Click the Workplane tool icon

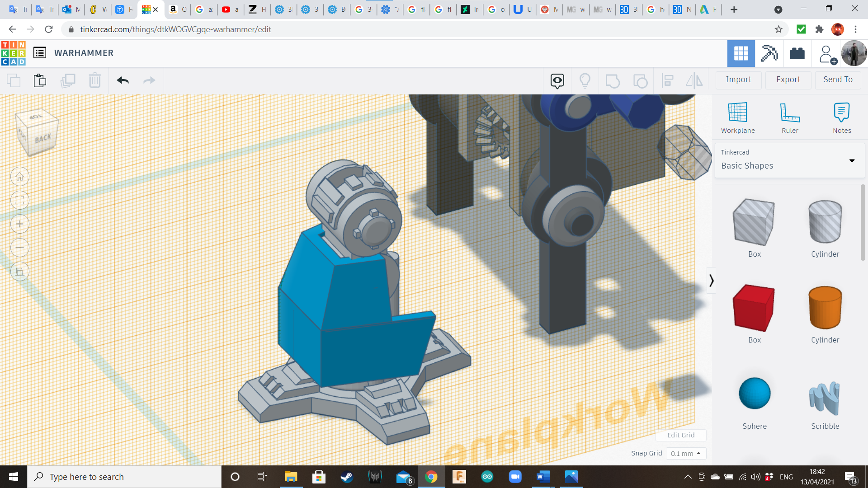pyautogui.click(x=737, y=113)
